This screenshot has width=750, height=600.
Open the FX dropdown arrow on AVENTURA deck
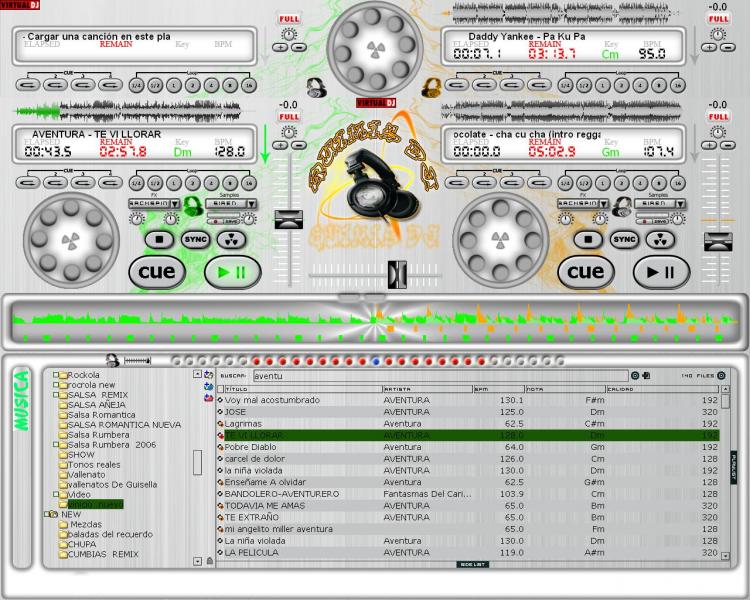coord(176,203)
